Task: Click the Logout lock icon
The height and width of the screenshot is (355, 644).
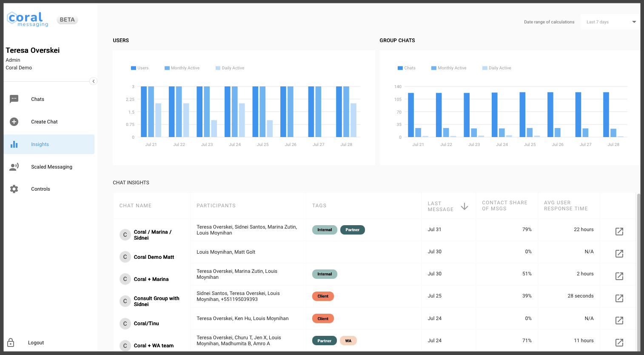Action: click(11, 343)
